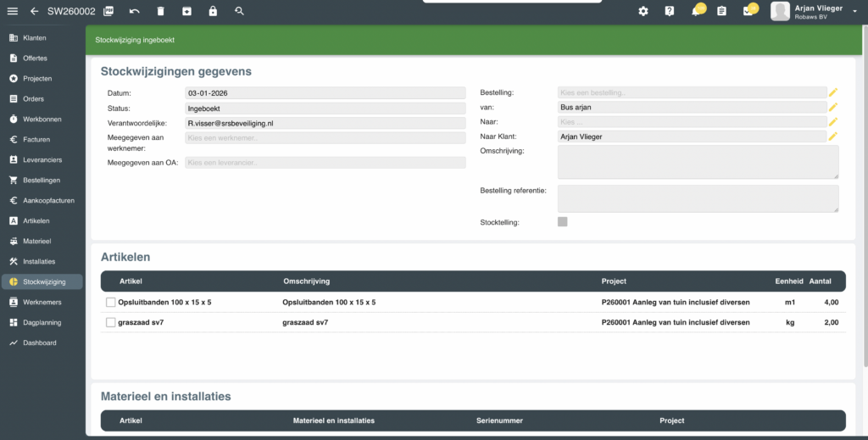Delete this record using the trash icon

click(161, 11)
